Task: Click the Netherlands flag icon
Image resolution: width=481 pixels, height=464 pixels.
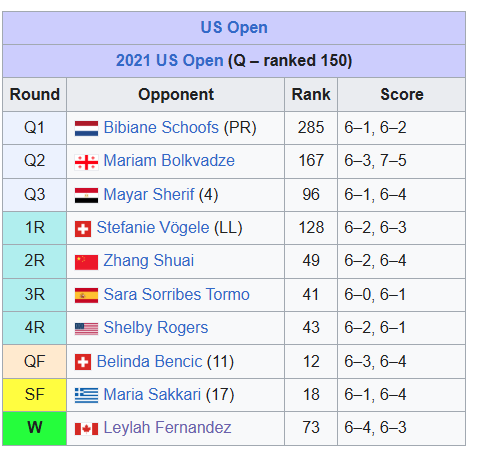Action: click(x=86, y=129)
